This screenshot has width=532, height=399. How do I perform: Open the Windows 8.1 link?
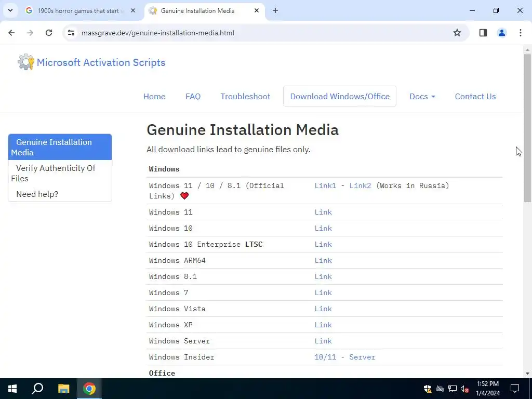coord(323,276)
